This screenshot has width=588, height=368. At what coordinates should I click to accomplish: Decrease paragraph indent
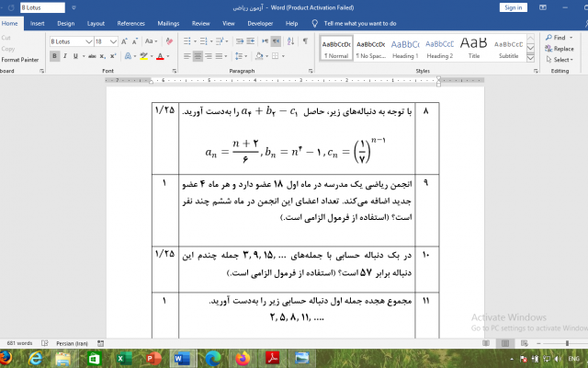(240, 40)
